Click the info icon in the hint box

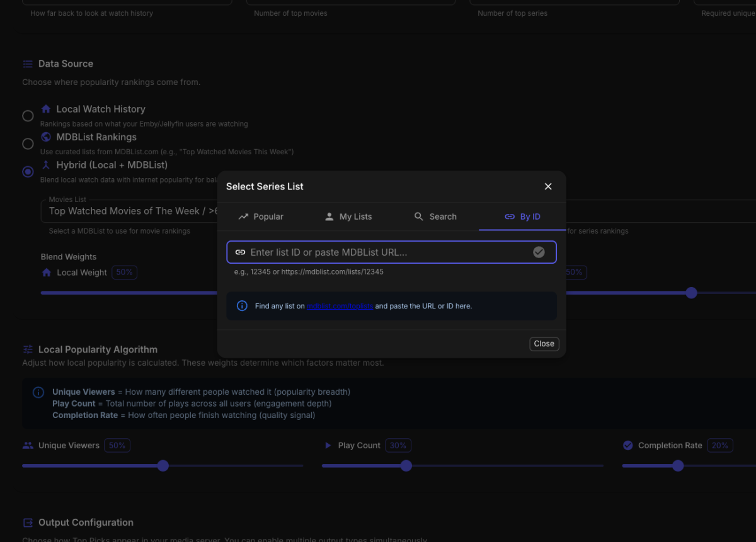242,306
